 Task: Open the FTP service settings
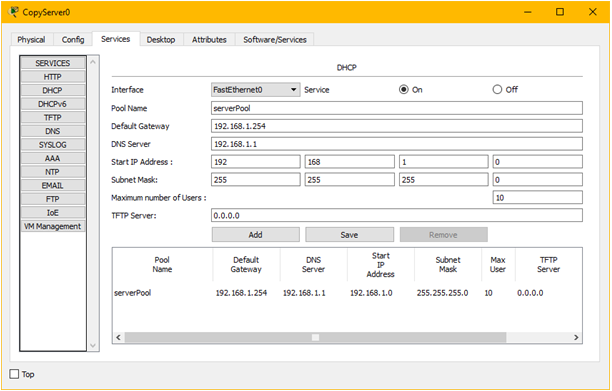[53, 199]
